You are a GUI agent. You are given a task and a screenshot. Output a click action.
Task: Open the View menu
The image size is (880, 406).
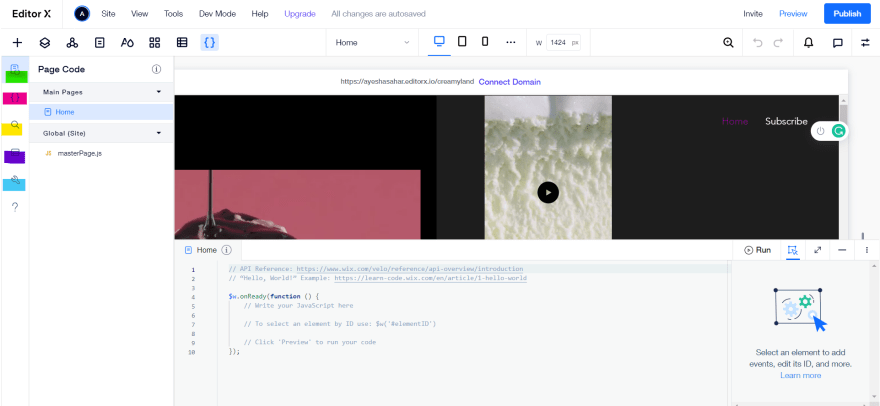coord(140,14)
